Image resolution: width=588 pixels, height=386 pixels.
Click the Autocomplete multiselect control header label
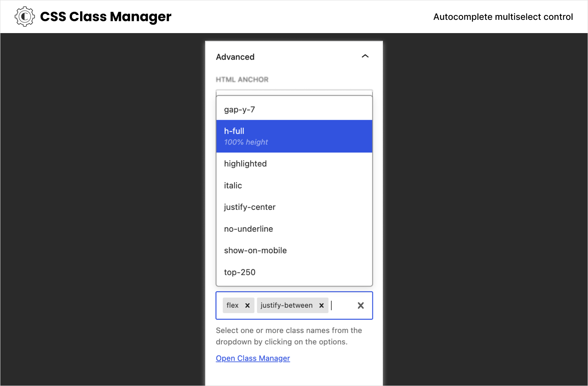503,17
